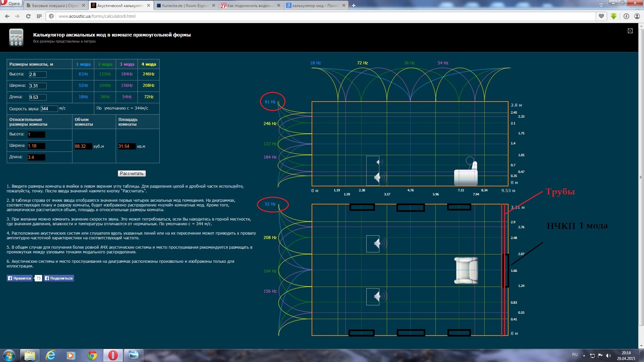The width and height of the screenshot is (644, 362).
Task: Click the Высота input field with 2.8
Action: [38, 74]
